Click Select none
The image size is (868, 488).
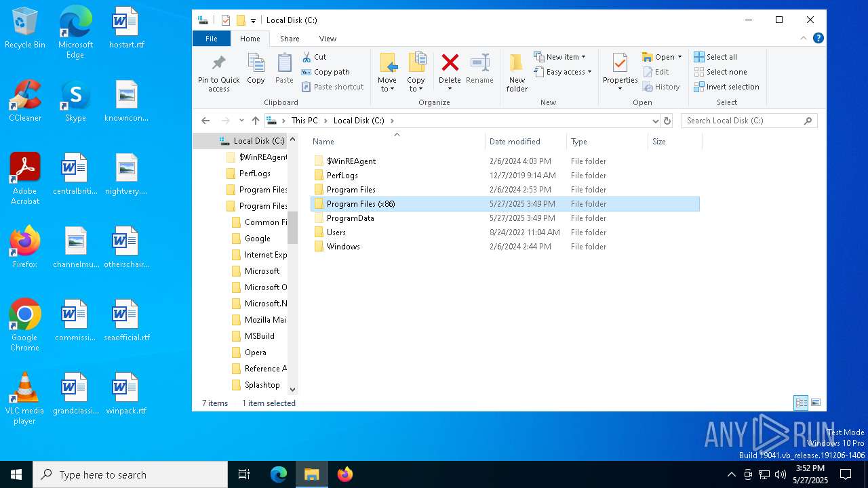tap(720, 72)
